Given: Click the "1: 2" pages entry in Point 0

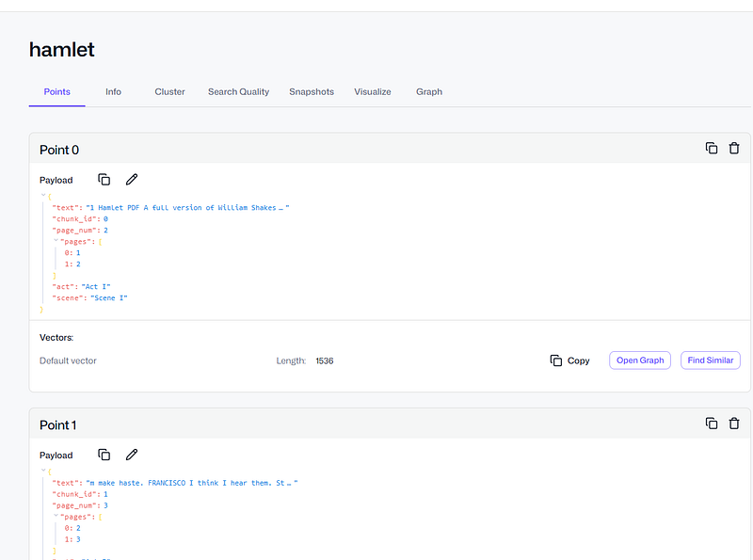Looking at the screenshot, I should coord(72,264).
